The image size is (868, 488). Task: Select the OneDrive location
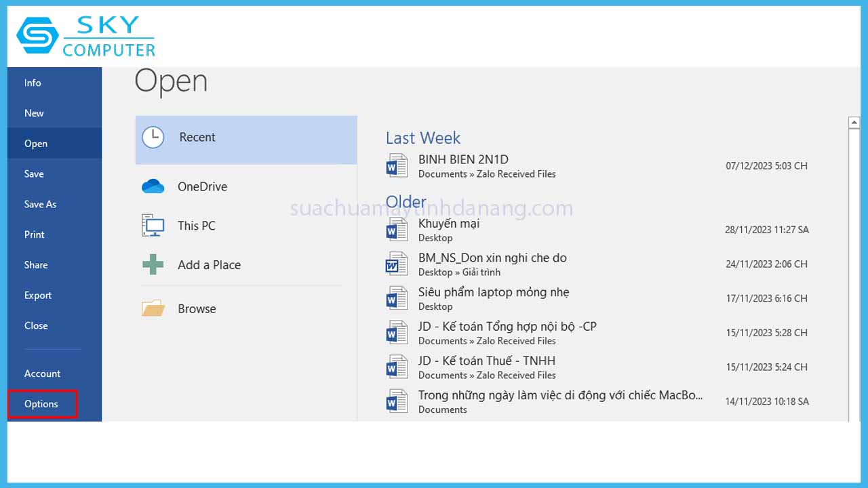tap(246, 186)
